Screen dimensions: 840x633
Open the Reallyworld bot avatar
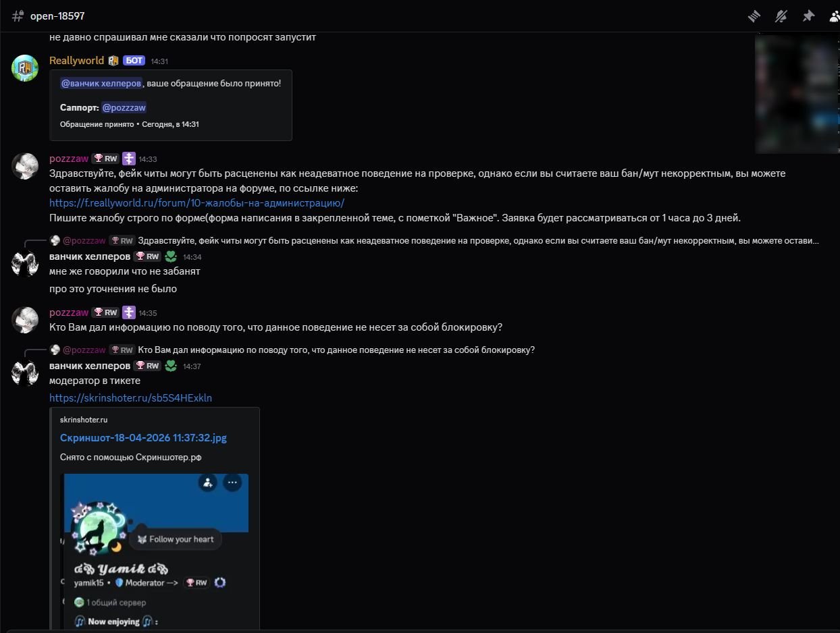[x=25, y=68]
